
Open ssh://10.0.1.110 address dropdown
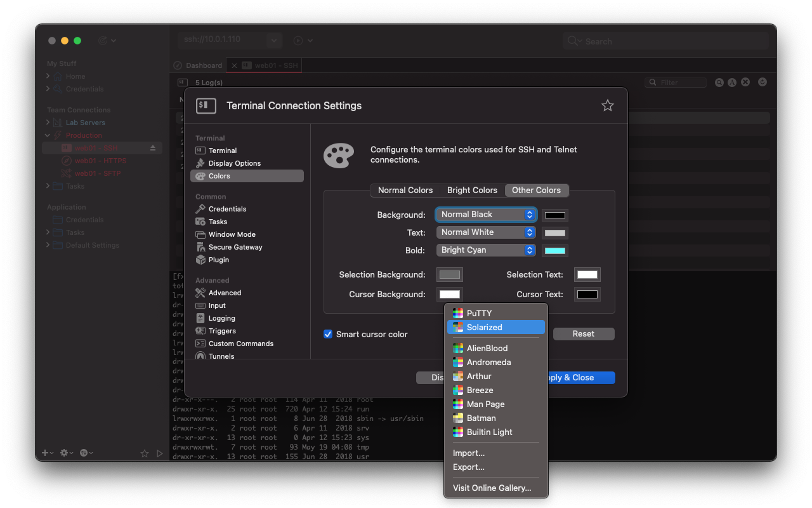pyautogui.click(x=274, y=40)
